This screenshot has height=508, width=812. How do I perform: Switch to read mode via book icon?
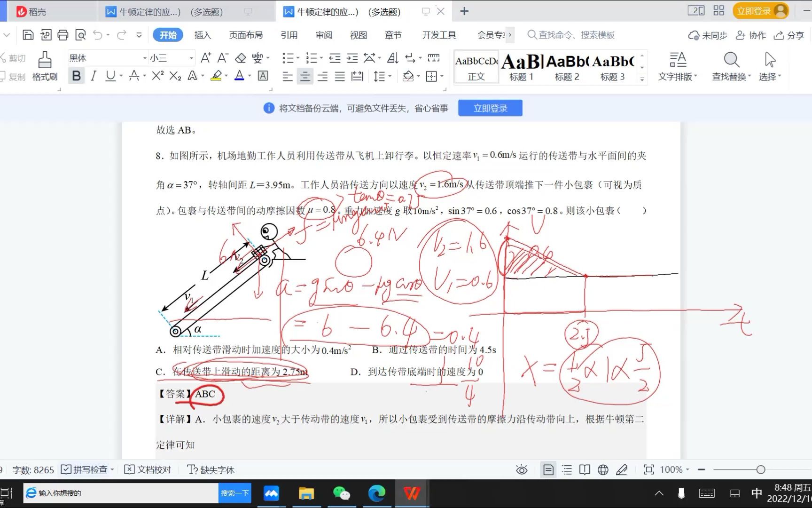[585, 469]
